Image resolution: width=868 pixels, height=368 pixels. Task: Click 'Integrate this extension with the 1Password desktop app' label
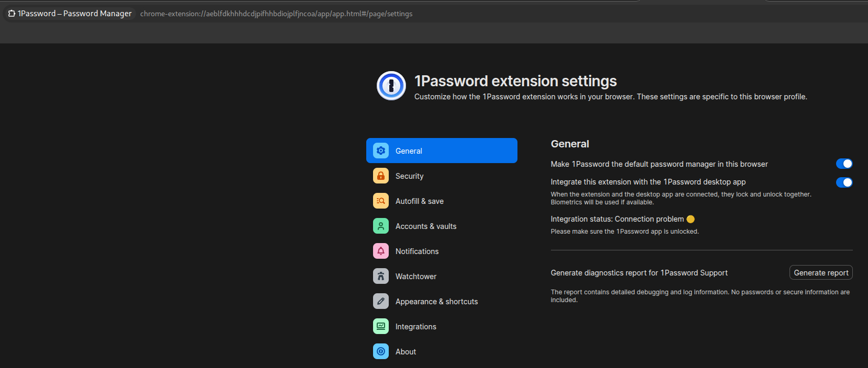[648, 181]
